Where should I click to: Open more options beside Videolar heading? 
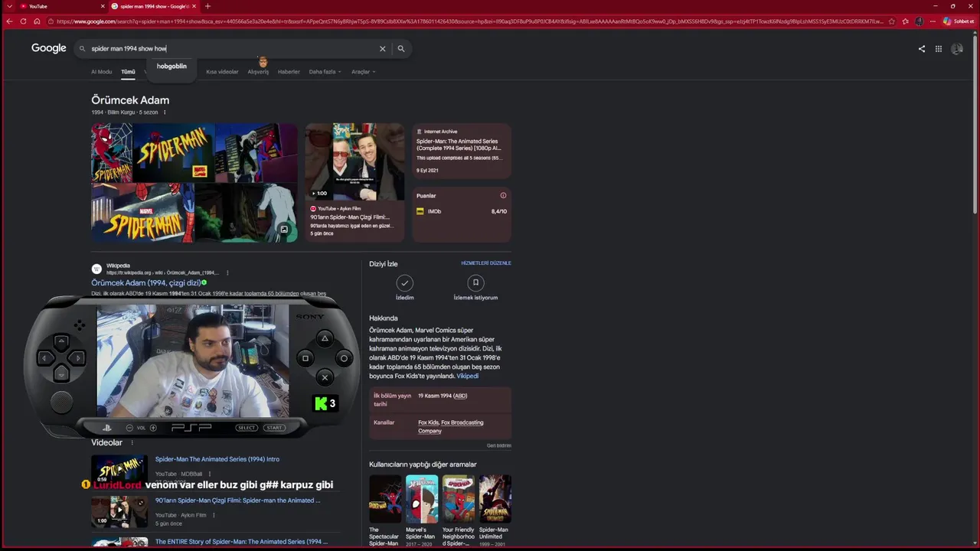coord(132,443)
